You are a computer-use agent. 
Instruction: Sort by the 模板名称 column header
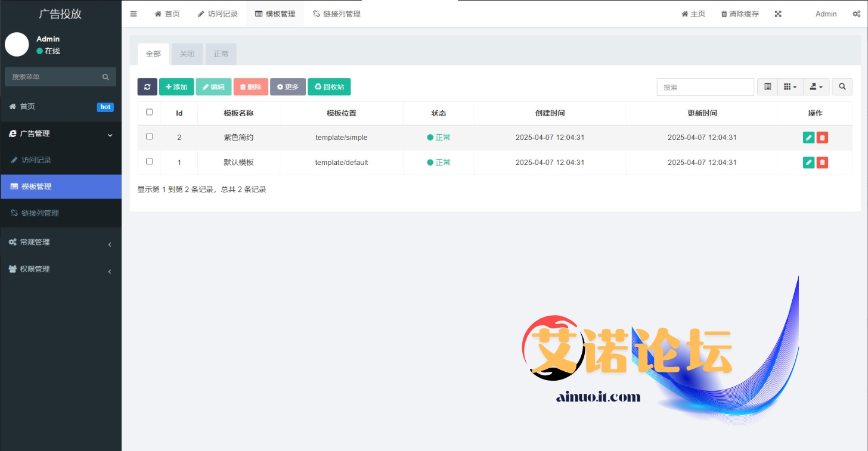pos(238,113)
